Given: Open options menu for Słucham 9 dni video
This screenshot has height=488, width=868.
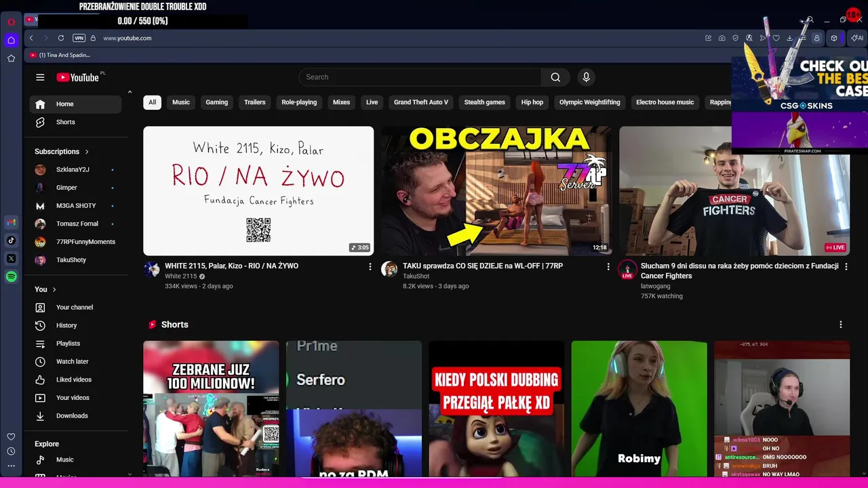Looking at the screenshot, I should (x=846, y=267).
